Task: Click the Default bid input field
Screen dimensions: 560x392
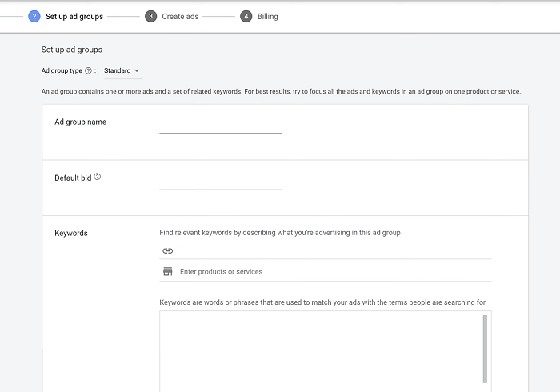Action: (220, 183)
